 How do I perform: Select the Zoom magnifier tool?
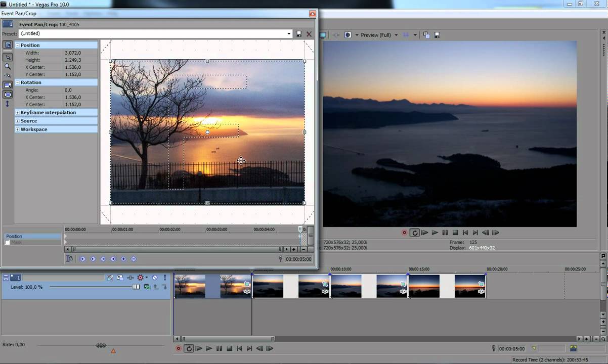[x=8, y=66]
